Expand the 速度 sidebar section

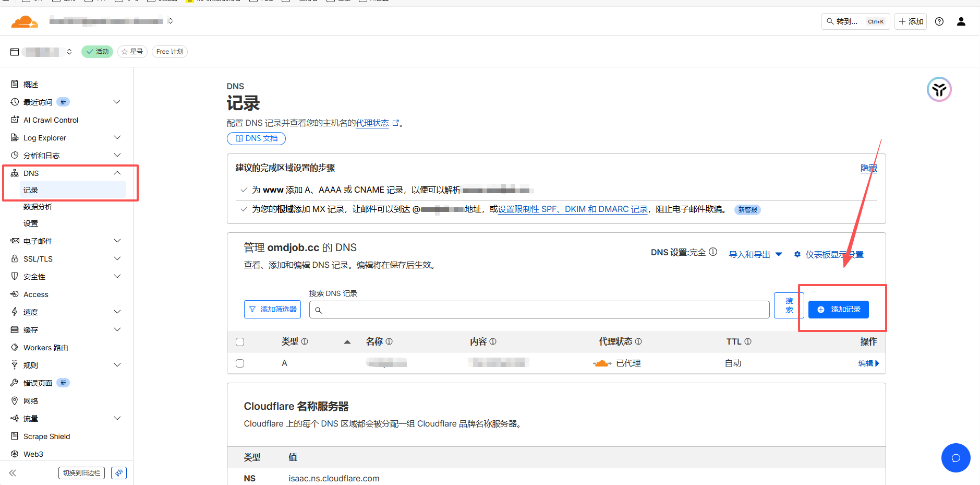pos(117,312)
